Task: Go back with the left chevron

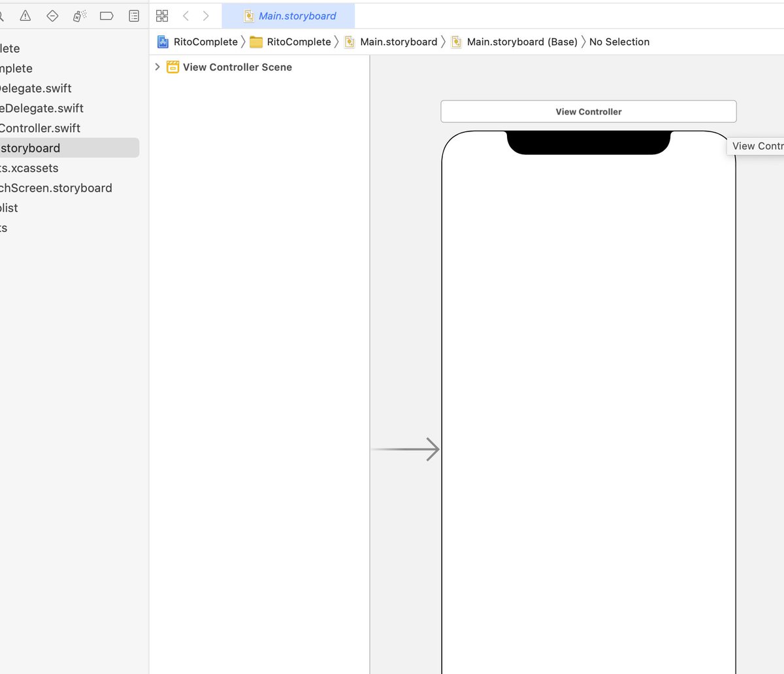Action: click(x=186, y=16)
